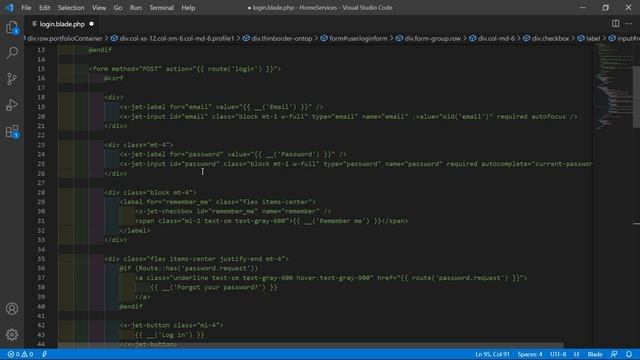Click x-jet-label for="email" line
The image size is (640, 360).
click(x=222, y=107)
